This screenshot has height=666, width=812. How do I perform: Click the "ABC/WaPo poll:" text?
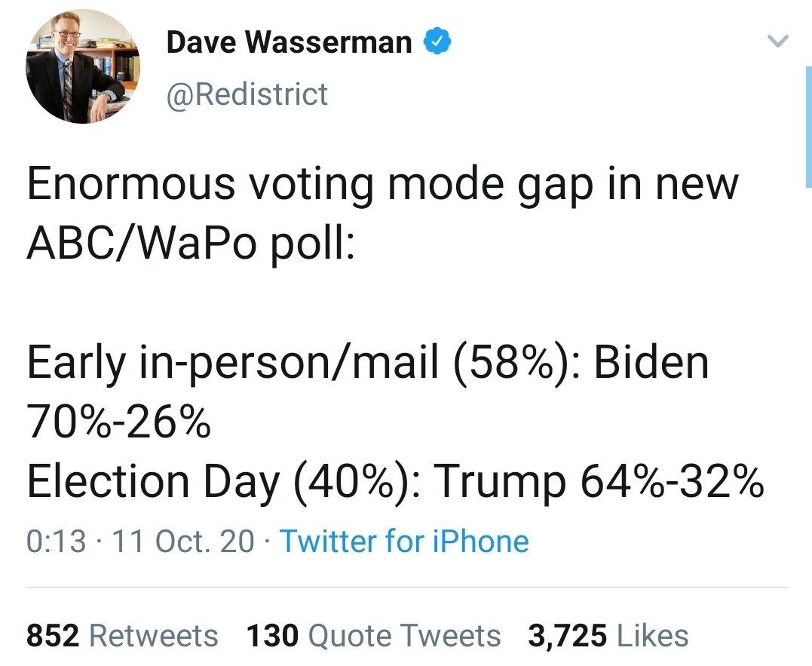pos(189,244)
